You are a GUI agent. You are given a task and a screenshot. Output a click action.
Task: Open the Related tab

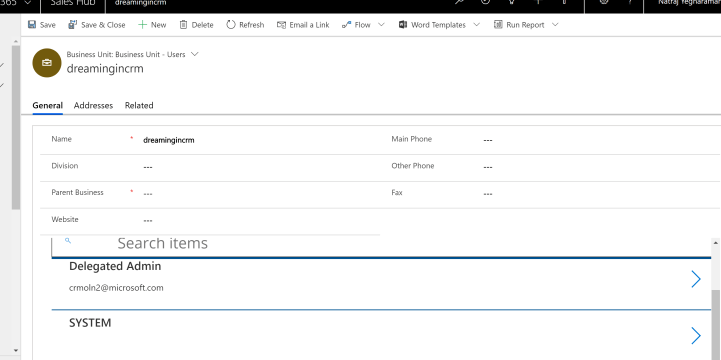pos(139,105)
